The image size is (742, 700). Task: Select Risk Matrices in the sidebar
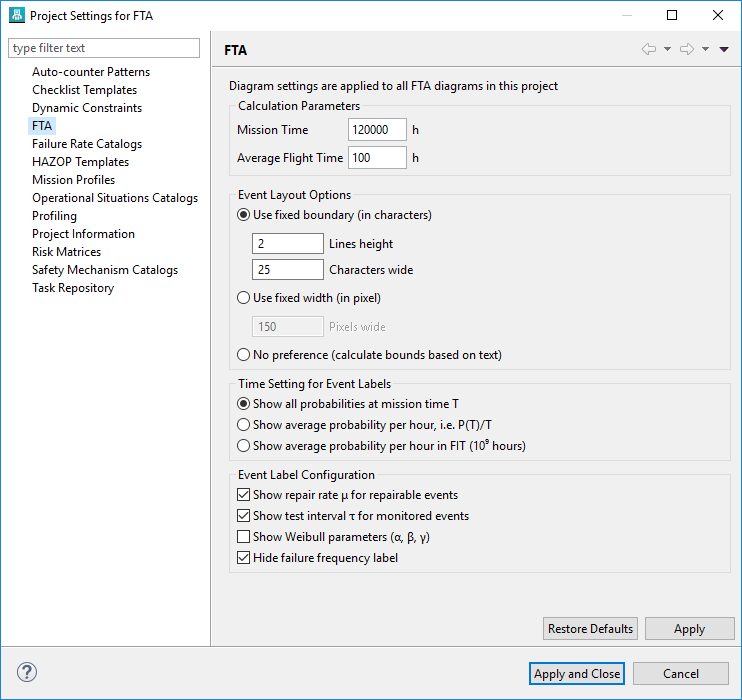(66, 252)
